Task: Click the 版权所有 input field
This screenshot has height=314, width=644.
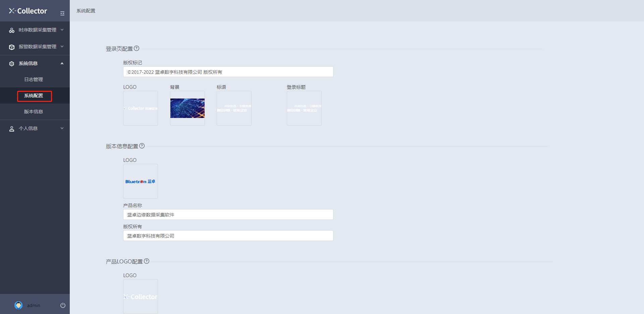Action: pyautogui.click(x=228, y=236)
